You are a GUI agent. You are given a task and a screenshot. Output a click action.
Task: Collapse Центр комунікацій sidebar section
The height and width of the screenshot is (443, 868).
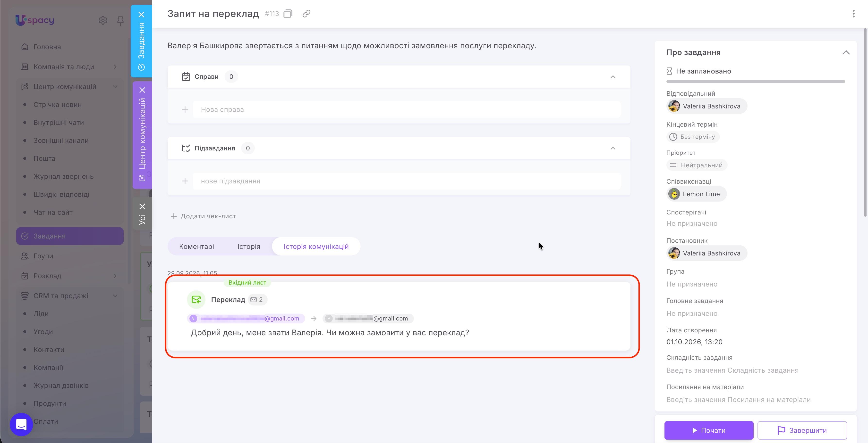click(x=115, y=87)
